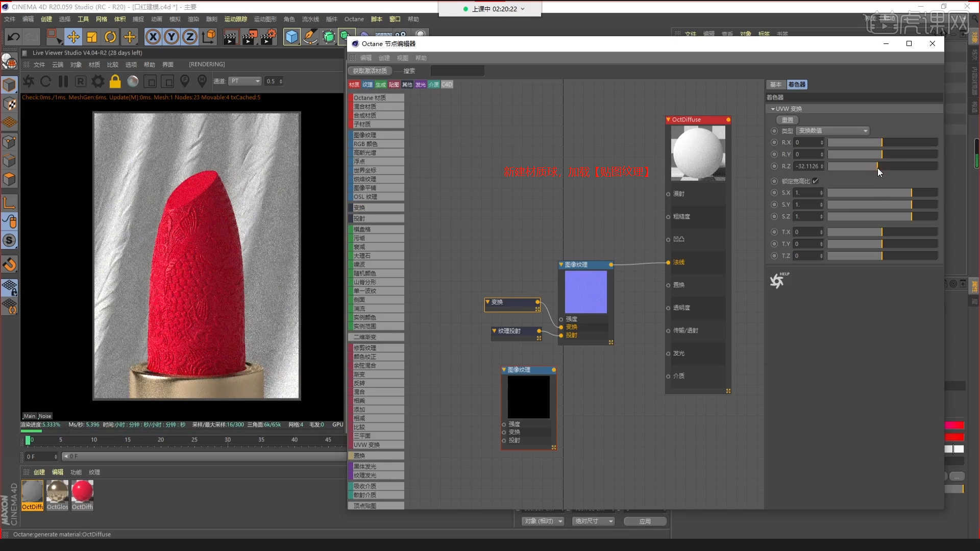Toggle the Live Viewer resolution lock
Viewport: 980px width, 551px height.
[115, 81]
